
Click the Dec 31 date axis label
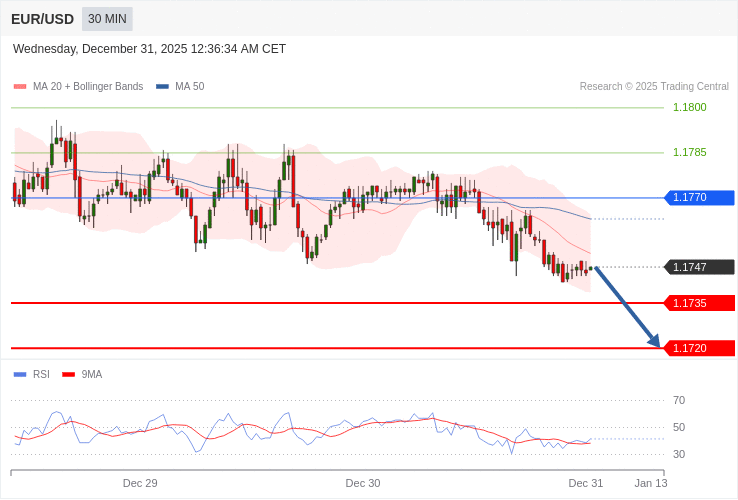[586, 483]
